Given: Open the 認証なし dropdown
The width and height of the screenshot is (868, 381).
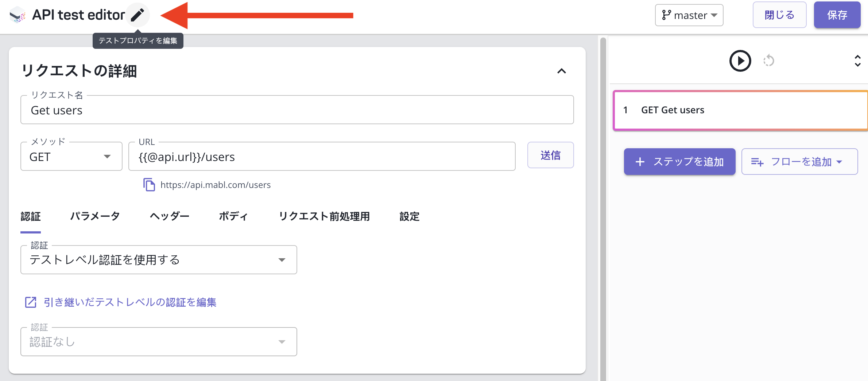Looking at the screenshot, I should 159,342.
